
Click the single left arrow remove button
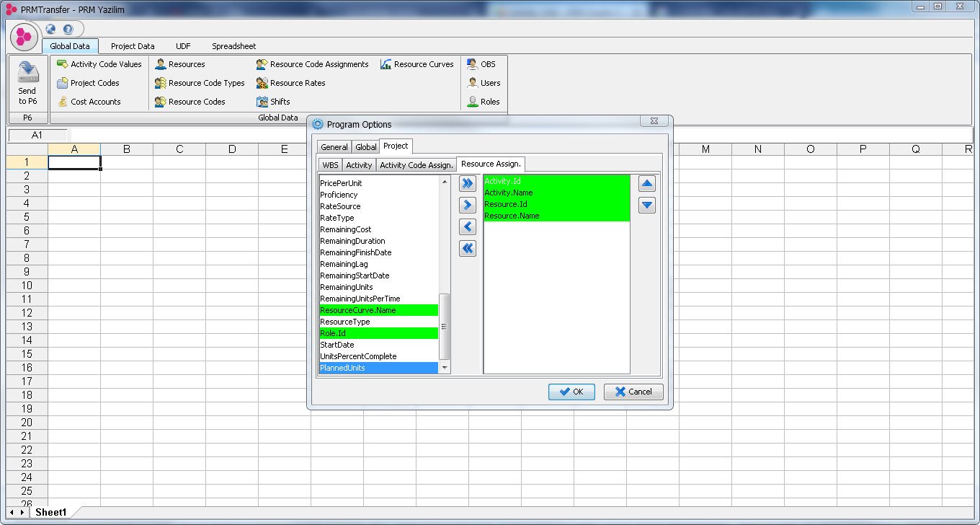[x=468, y=226]
